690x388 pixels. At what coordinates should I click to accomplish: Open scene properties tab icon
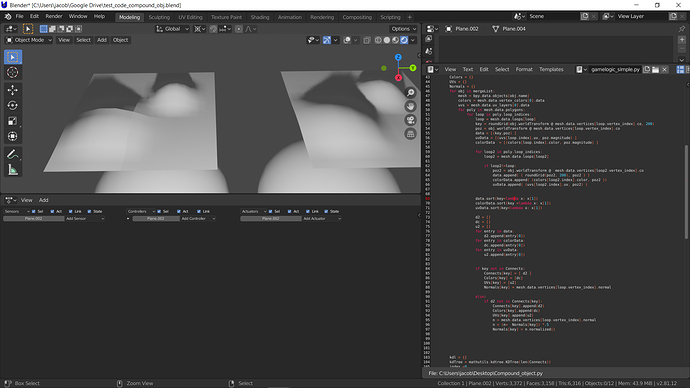tap(429, 51)
